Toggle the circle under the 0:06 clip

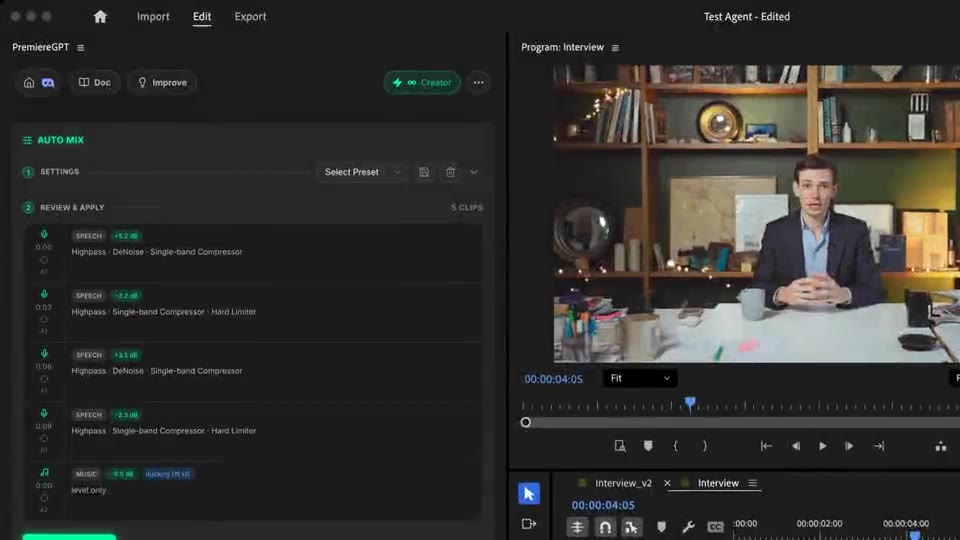(44, 380)
